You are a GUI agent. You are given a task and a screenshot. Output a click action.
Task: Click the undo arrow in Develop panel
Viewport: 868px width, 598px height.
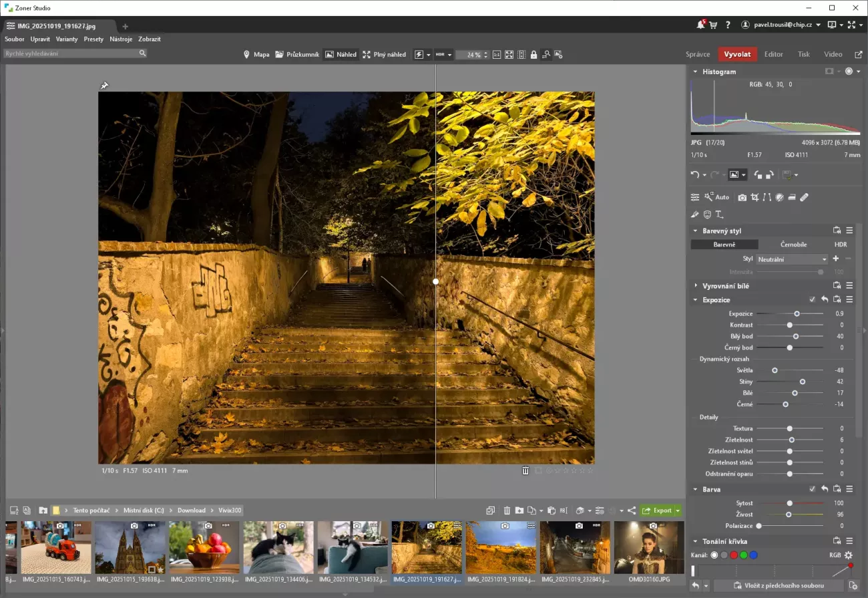click(x=694, y=175)
